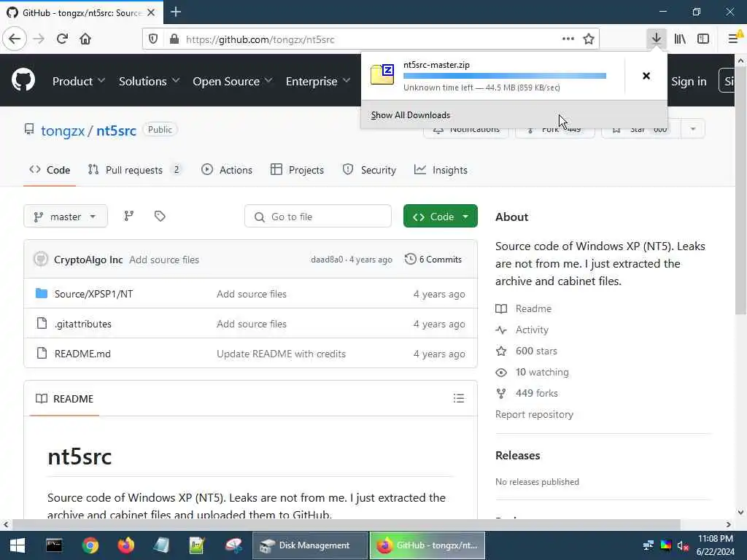View the 600 stars link
Viewport: 747px width, 560px height.
click(536, 351)
